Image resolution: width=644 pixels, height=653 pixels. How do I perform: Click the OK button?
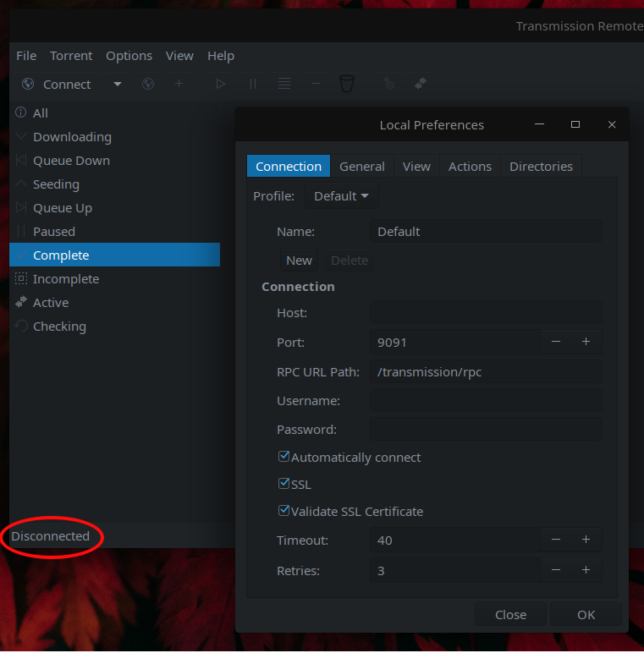point(586,614)
